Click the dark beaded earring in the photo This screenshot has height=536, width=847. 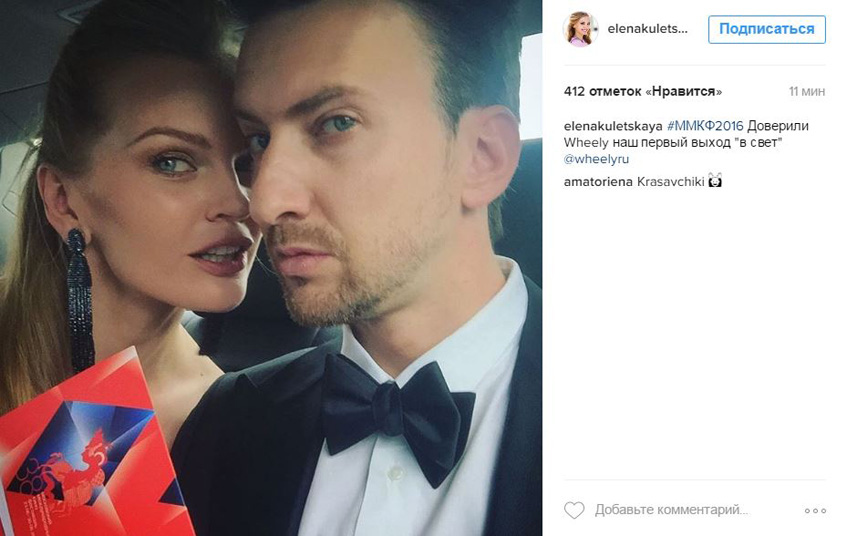coord(80,300)
